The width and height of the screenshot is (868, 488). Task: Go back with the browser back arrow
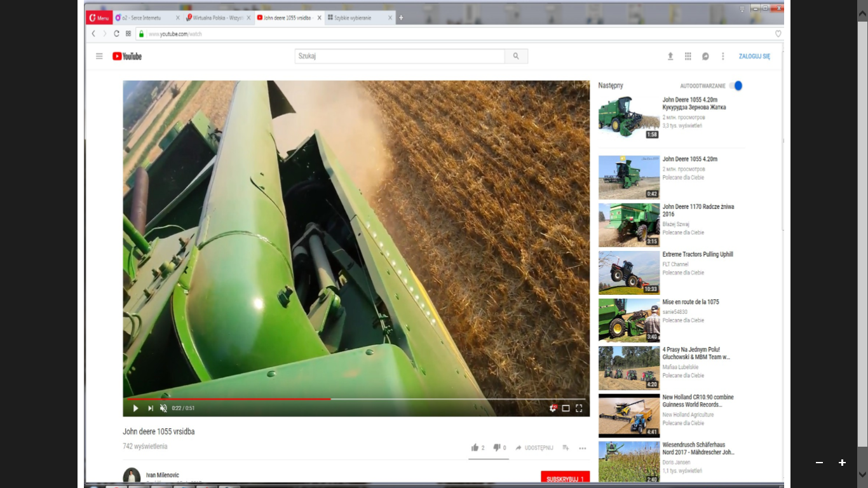click(93, 34)
